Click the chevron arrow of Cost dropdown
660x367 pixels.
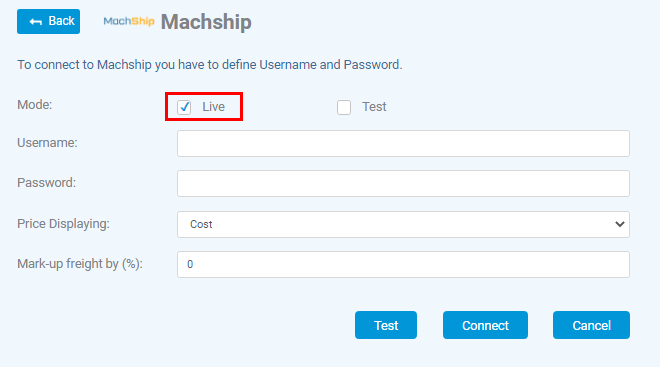(620, 224)
